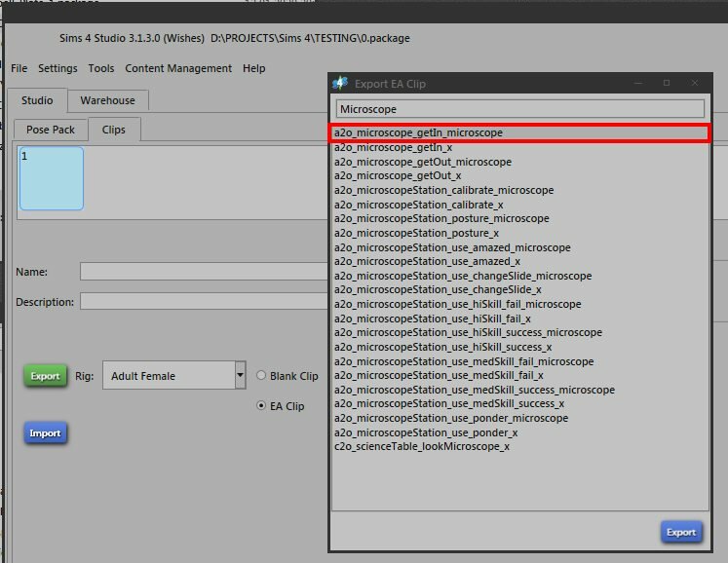Screen dimensions: 728x563
Task: Click the blue Import button
Action: [x=45, y=432]
